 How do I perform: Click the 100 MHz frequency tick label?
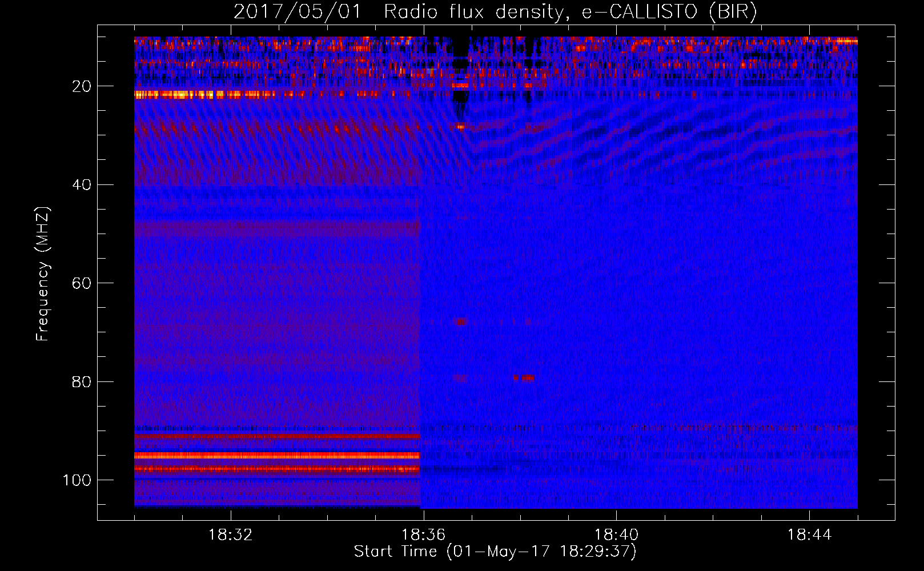[77, 480]
